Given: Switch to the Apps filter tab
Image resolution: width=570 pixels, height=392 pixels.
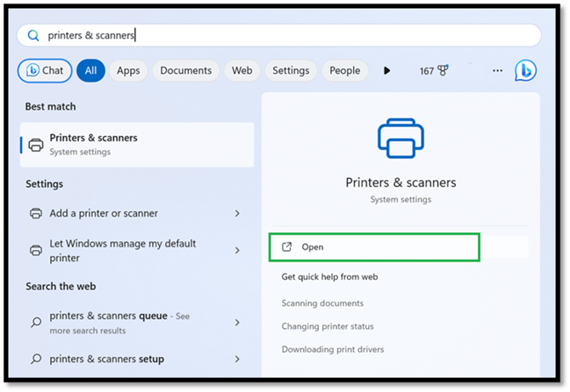Looking at the screenshot, I should click(128, 71).
